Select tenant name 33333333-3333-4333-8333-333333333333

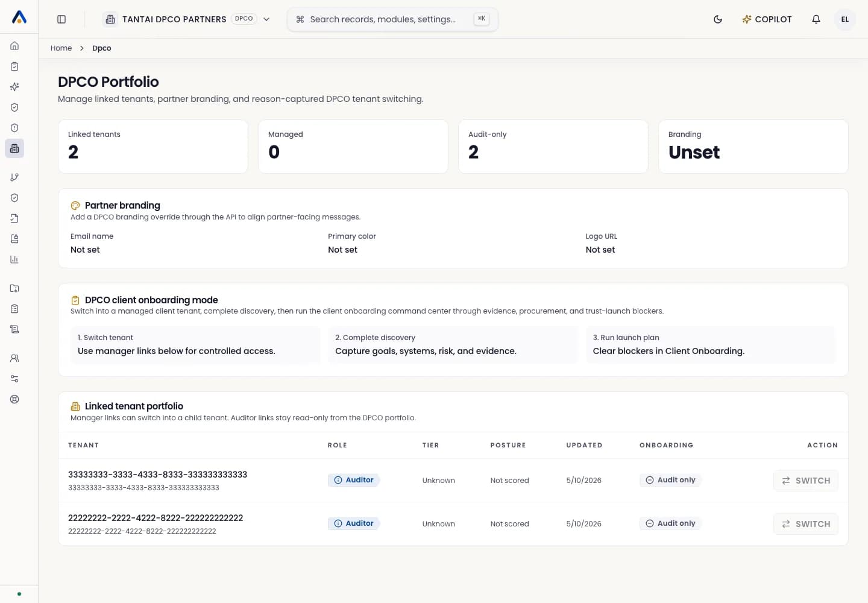(x=157, y=475)
